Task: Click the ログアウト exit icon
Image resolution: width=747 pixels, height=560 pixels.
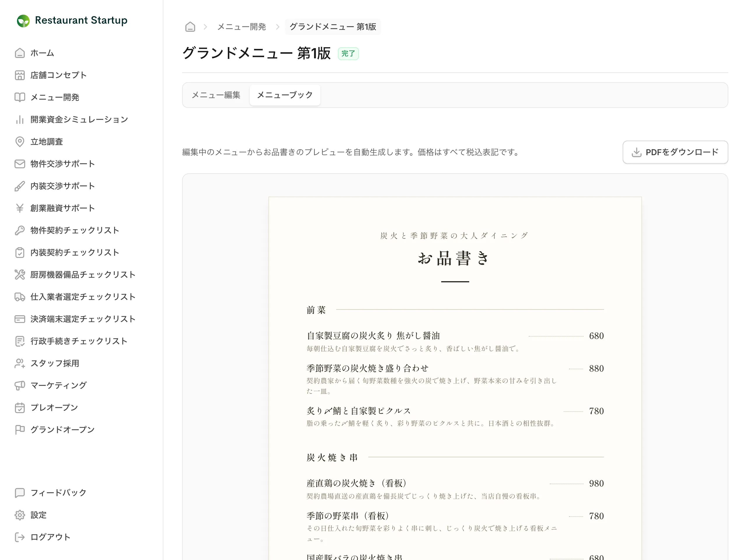Action: click(20, 537)
